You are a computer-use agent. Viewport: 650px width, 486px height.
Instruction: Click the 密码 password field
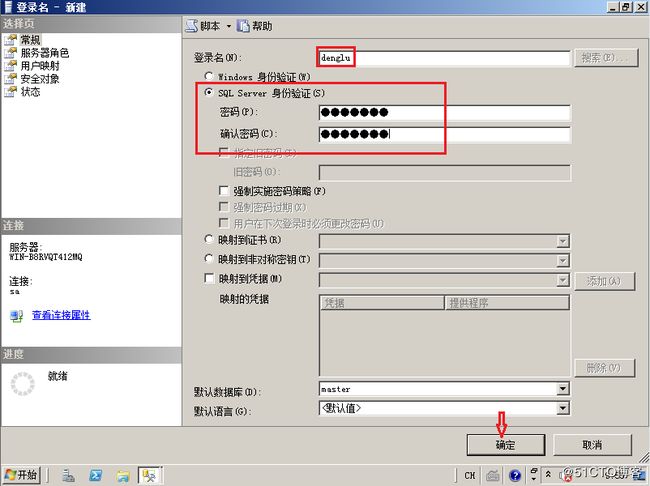coord(444,112)
